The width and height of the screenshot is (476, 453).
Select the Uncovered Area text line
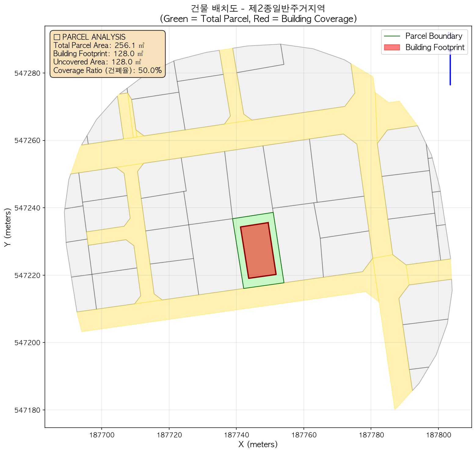coord(97,62)
